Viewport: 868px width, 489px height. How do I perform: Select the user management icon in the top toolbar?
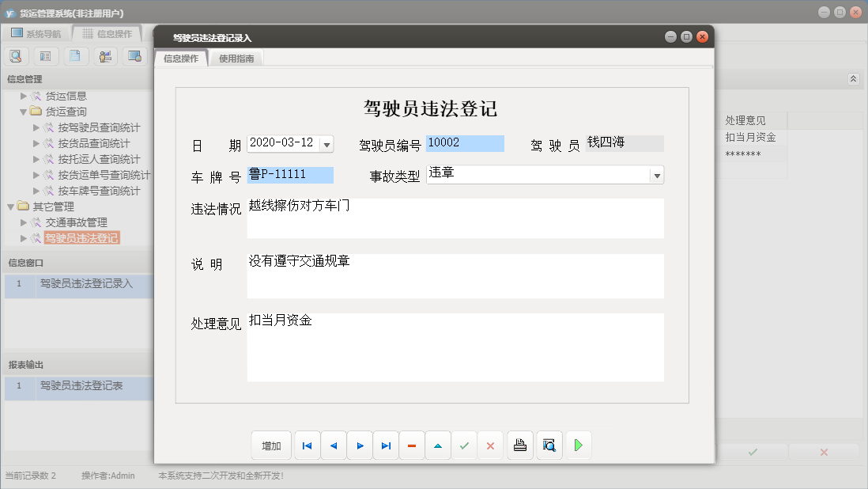click(104, 56)
